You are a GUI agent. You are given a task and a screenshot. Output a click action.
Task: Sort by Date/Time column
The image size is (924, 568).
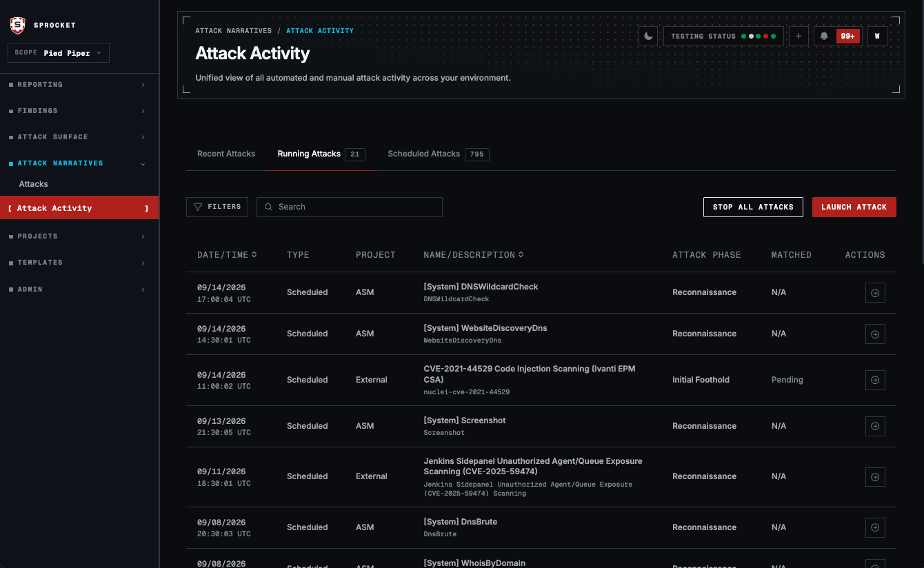pos(227,255)
